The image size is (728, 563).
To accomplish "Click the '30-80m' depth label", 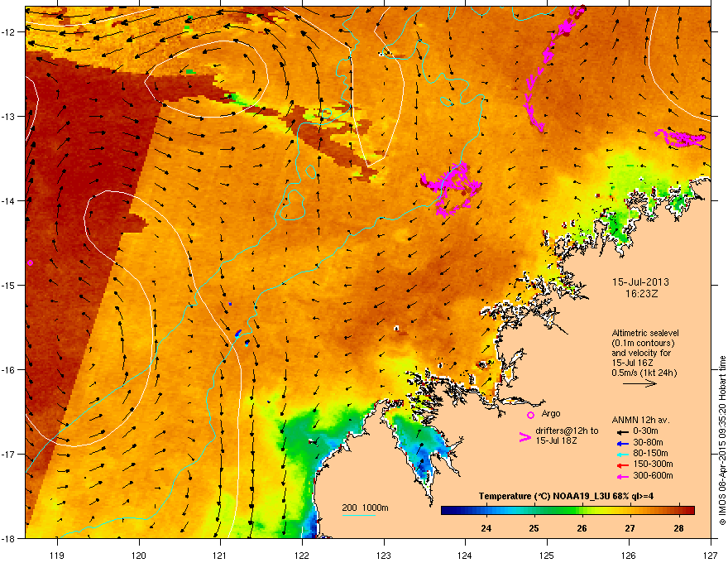I will coord(648,442).
